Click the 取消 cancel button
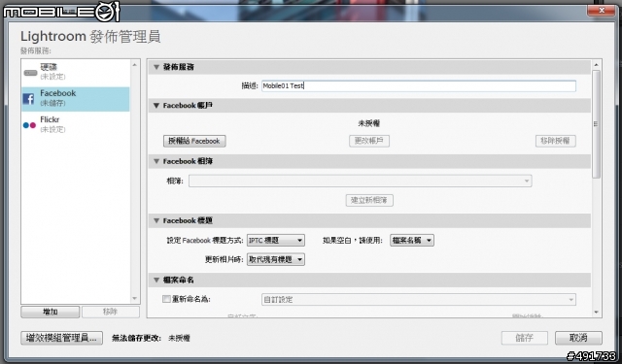This screenshot has width=622, height=364. coord(578,338)
